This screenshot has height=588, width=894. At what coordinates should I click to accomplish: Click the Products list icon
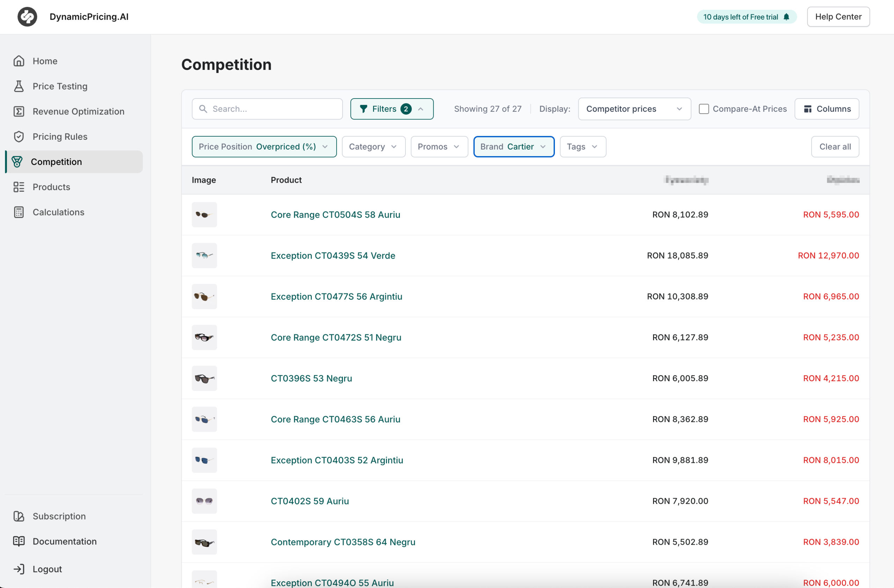tap(19, 187)
